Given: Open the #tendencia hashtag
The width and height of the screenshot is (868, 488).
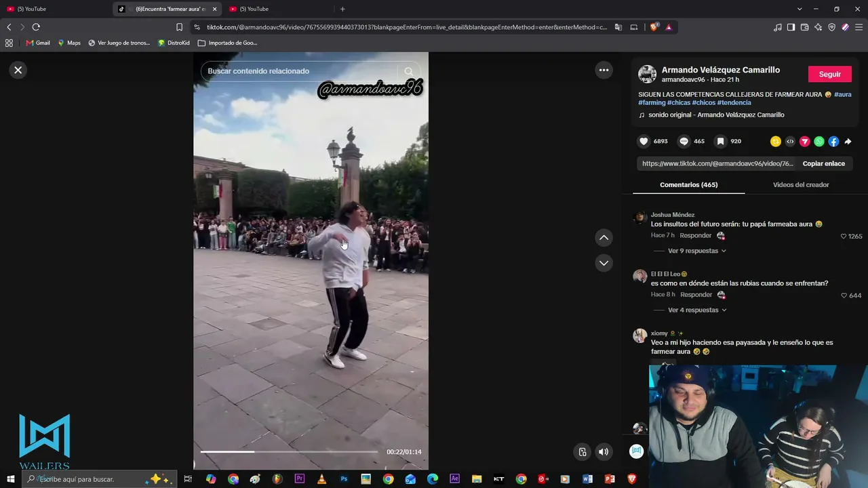Looking at the screenshot, I should click(734, 102).
